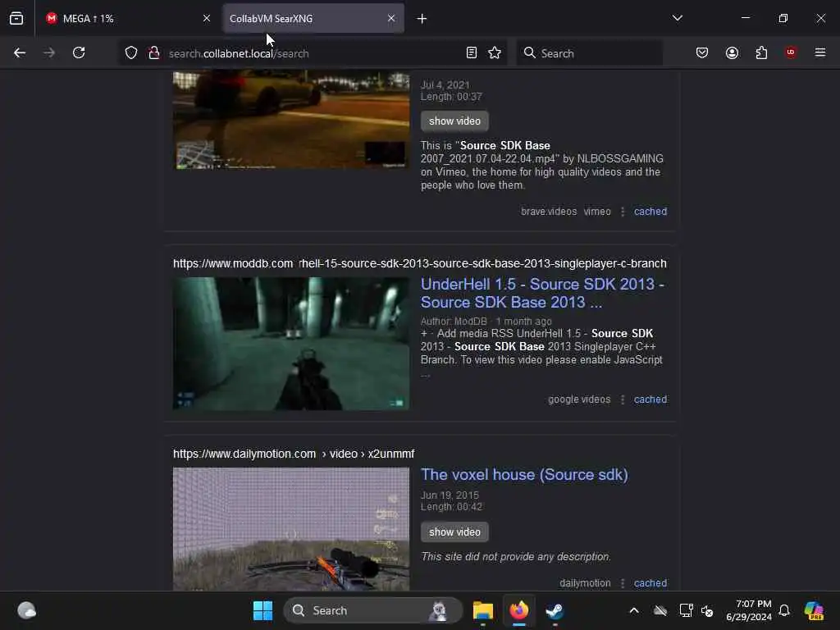Screen dimensions: 840x630
Task: Click the voxel house video thumbnail
Action: click(291, 529)
